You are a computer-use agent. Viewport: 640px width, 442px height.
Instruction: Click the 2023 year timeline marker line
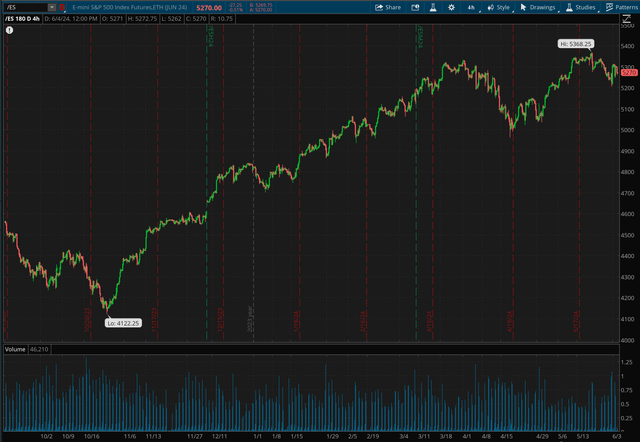click(253, 184)
